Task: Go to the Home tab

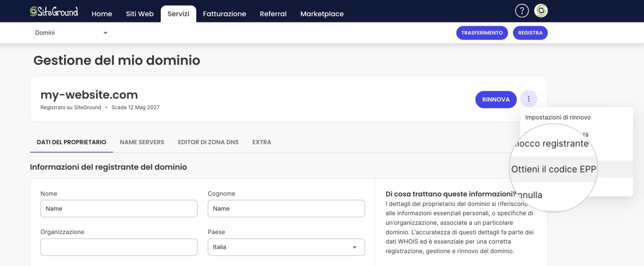Action: (x=102, y=14)
